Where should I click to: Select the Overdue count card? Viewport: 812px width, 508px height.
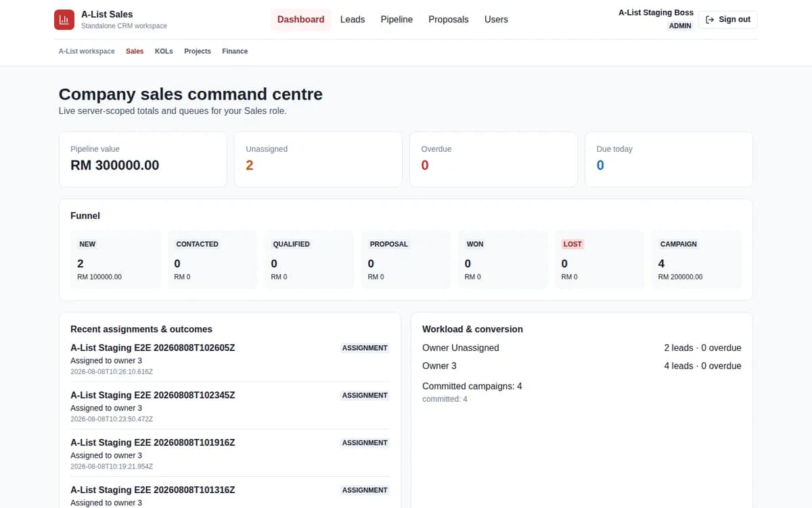pyautogui.click(x=493, y=159)
